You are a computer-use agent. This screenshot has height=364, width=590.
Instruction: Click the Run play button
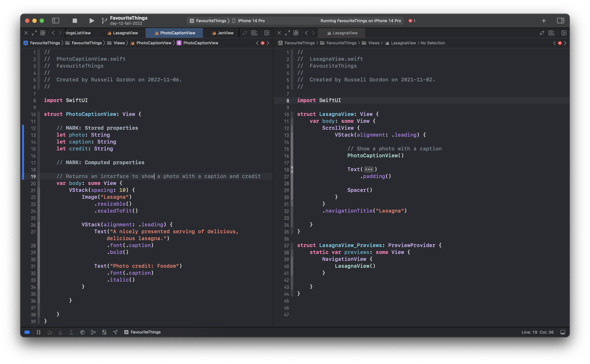click(x=92, y=21)
